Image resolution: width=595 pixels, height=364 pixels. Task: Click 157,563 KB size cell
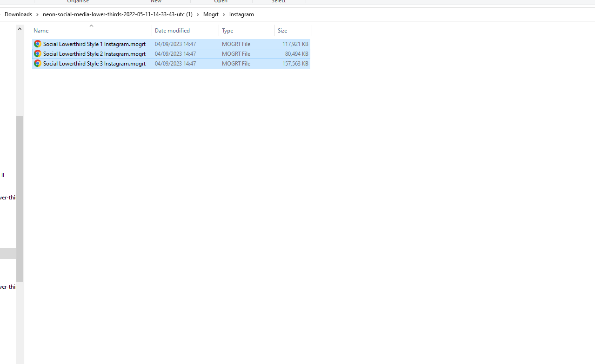click(295, 64)
